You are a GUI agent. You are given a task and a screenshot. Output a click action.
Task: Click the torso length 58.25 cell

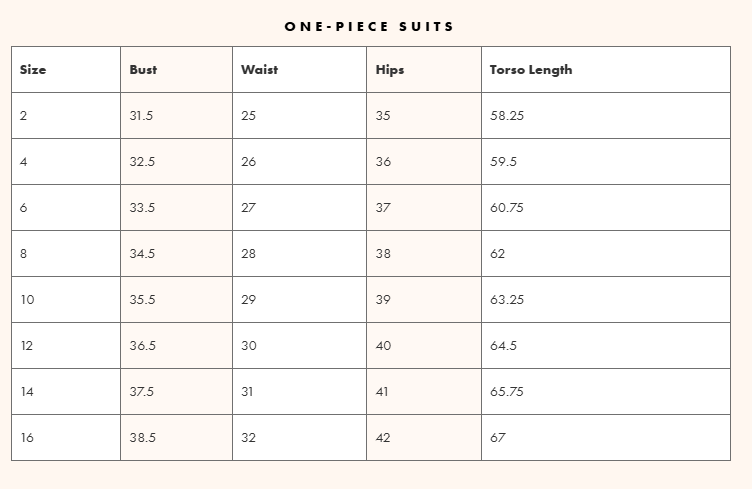point(507,116)
